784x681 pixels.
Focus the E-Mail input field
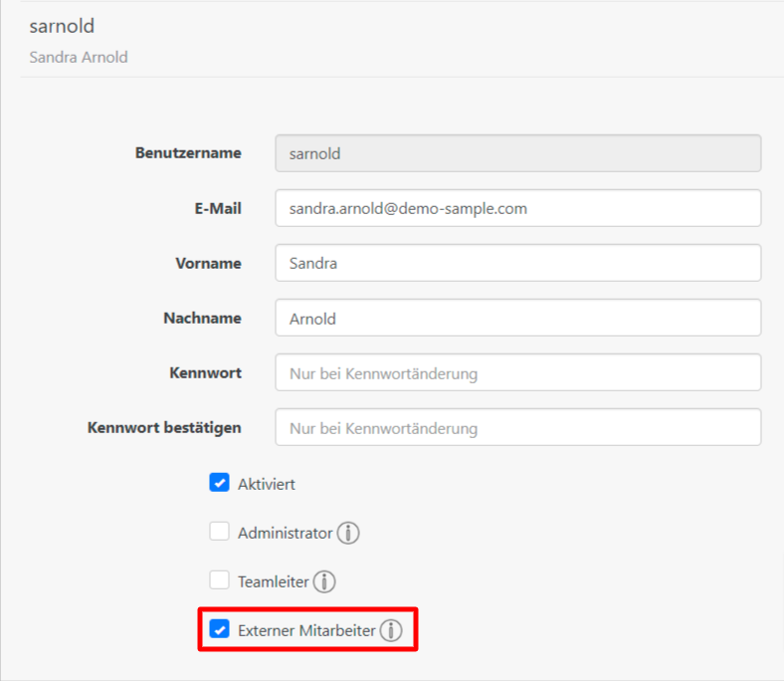[x=517, y=208]
